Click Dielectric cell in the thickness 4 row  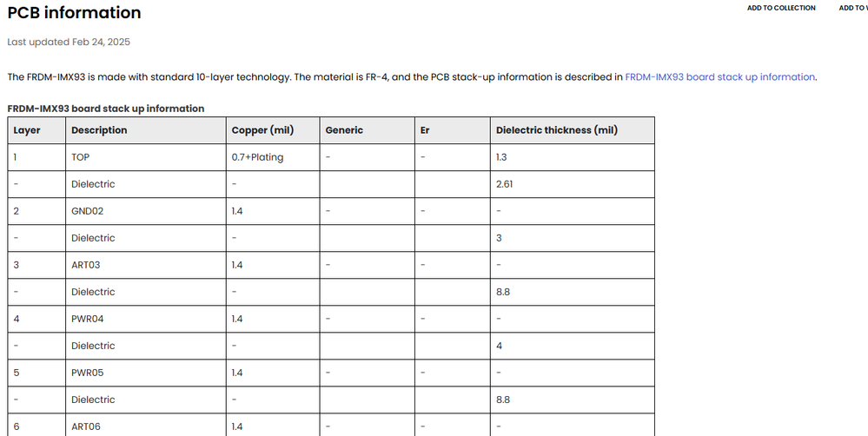[x=146, y=346]
